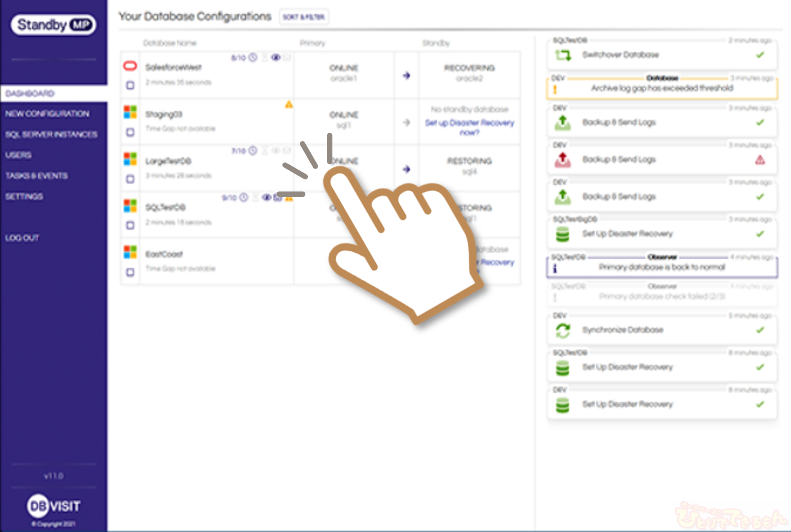Screen dimensions: 791x532
Task: Tick the SalesforceWest row checkbox
Action: (130, 85)
